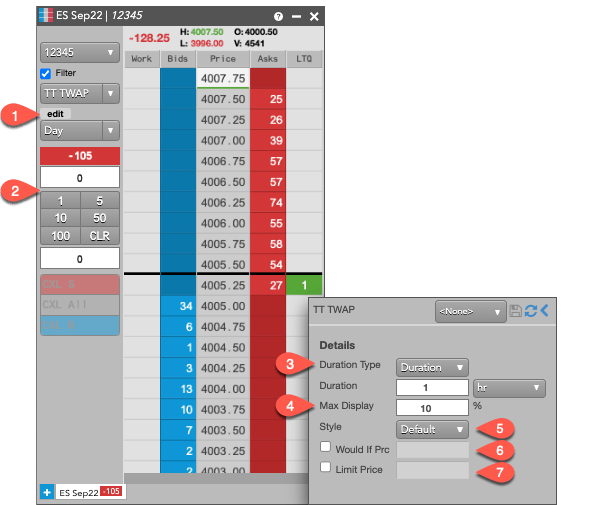
Task: Collapse TT TWAP panel with chevron arrow
Action: (544, 311)
